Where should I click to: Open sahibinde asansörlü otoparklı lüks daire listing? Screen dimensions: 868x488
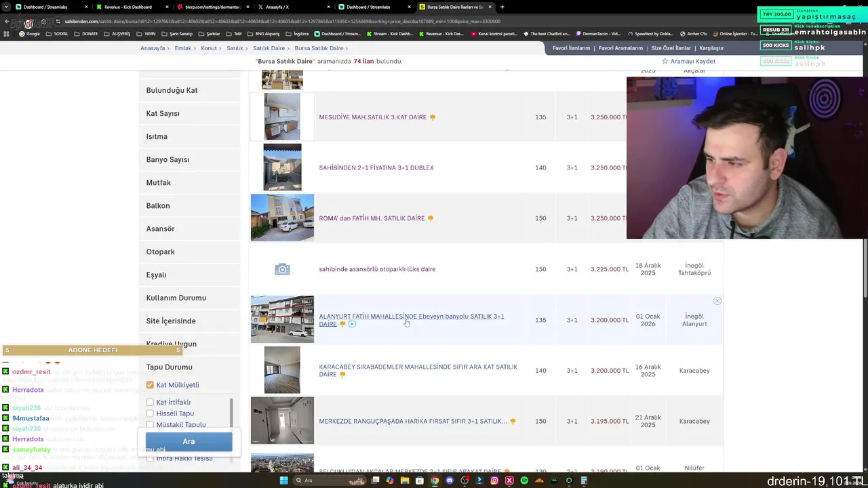377,269
